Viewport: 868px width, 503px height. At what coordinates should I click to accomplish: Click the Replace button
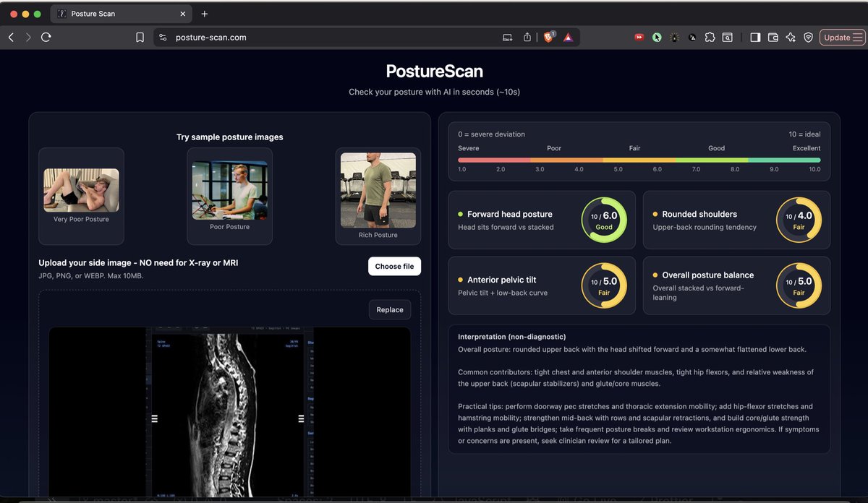(x=390, y=309)
